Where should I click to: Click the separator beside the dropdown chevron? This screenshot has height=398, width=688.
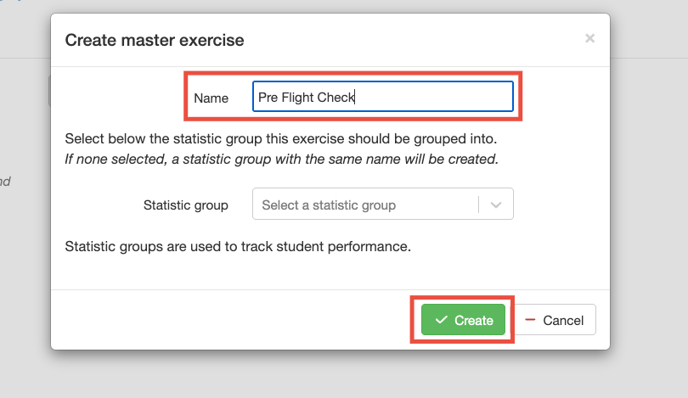478,204
